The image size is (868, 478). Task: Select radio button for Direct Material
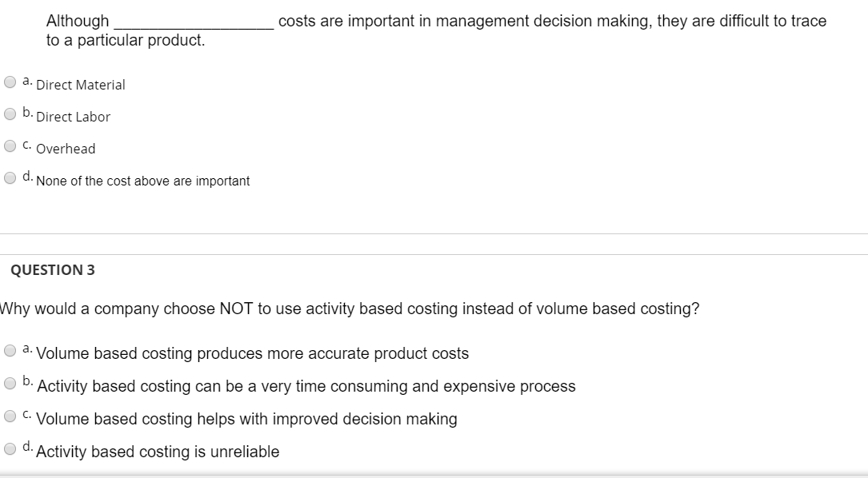[10, 82]
